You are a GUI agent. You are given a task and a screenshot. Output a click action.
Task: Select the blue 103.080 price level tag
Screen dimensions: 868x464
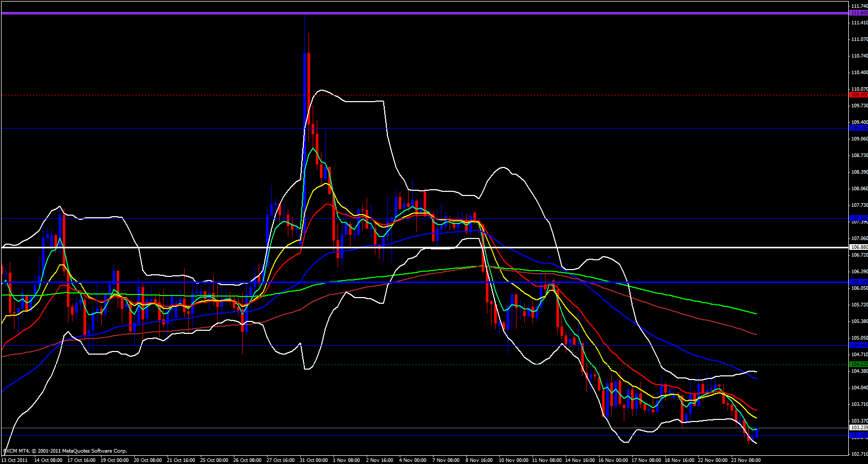click(x=858, y=435)
